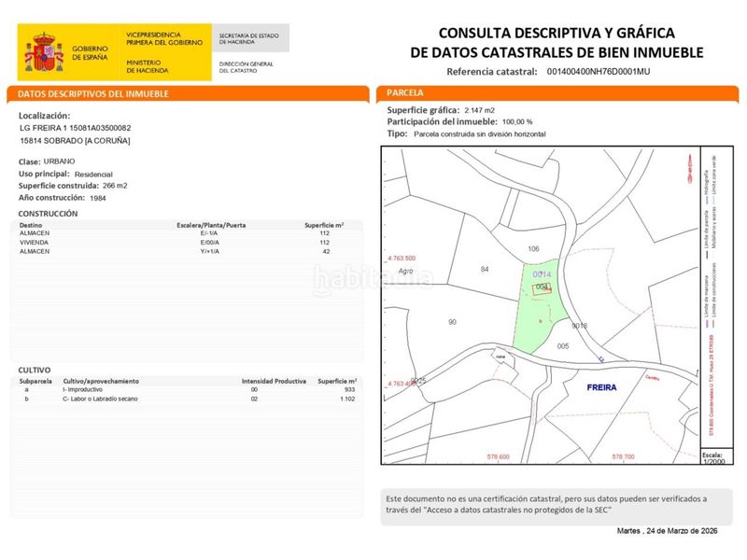Toggle the 'Hidrografía' legend entry
This screenshot has width=747, height=560.
tap(705, 179)
